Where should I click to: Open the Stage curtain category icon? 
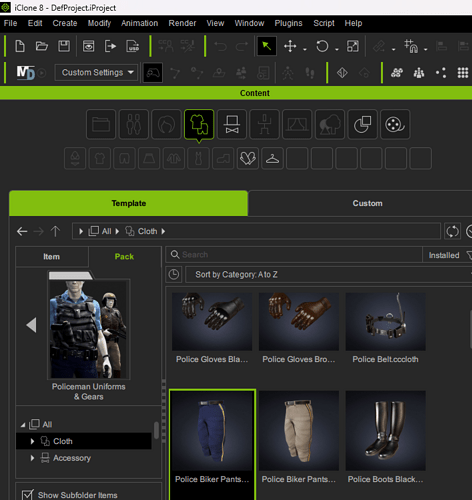tap(297, 124)
